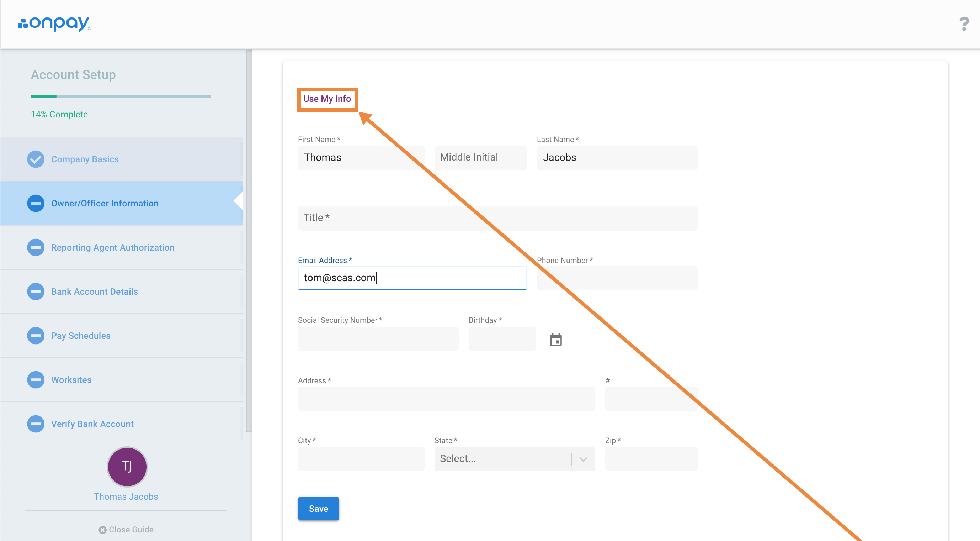Image resolution: width=980 pixels, height=541 pixels.
Task: Click the Worksites step status icon
Action: tap(36, 380)
